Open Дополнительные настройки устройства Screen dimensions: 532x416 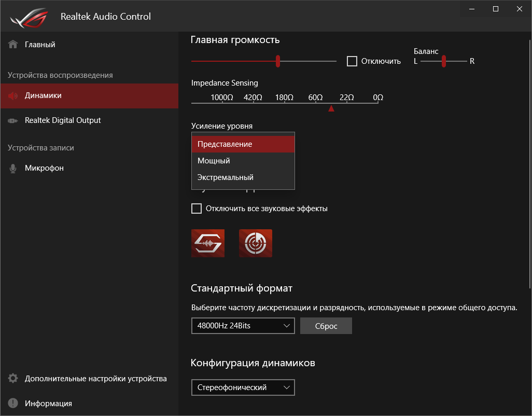tap(95, 379)
